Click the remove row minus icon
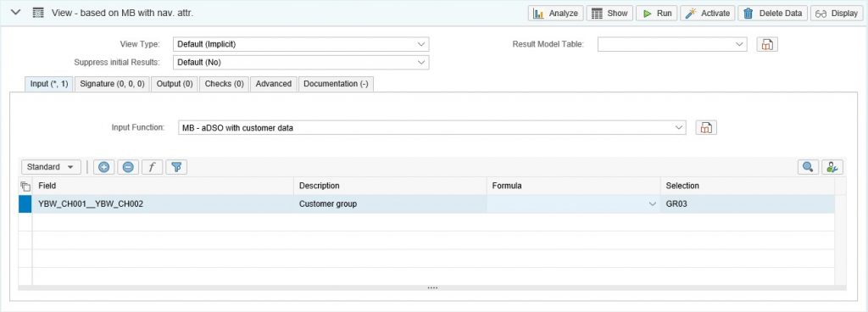Image resolution: width=868 pixels, height=312 pixels. (128, 167)
